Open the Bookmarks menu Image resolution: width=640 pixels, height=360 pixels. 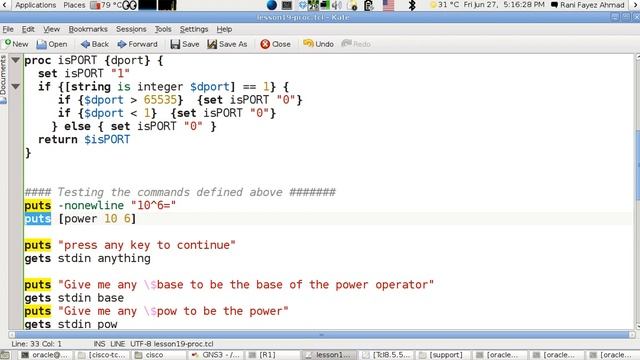point(88,29)
